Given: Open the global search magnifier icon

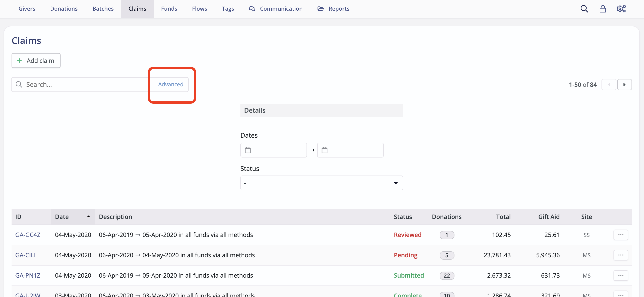Looking at the screenshot, I should [x=584, y=9].
